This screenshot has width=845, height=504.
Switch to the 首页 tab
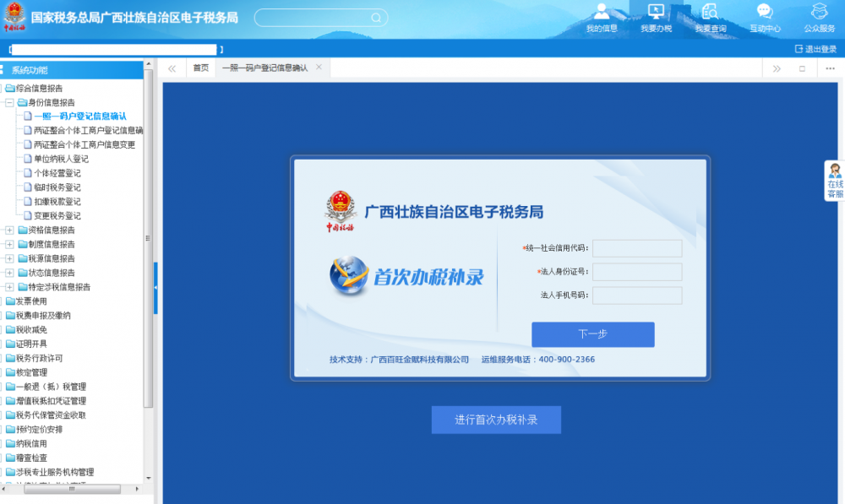pyautogui.click(x=200, y=68)
